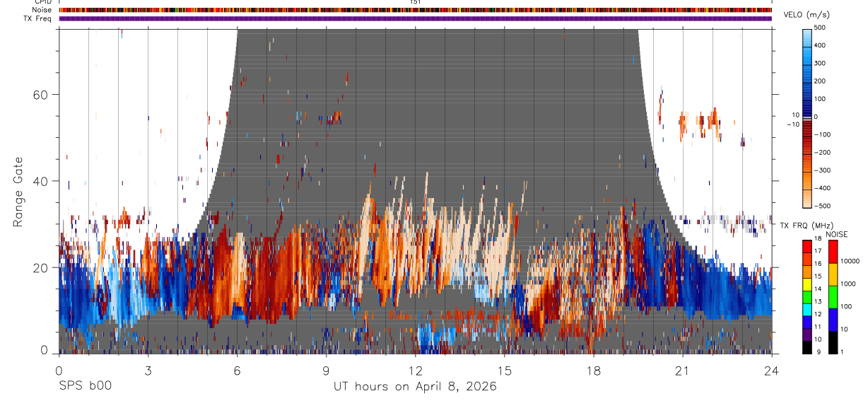
Task: Click the '500' value on velocity scale
Action: (x=819, y=28)
